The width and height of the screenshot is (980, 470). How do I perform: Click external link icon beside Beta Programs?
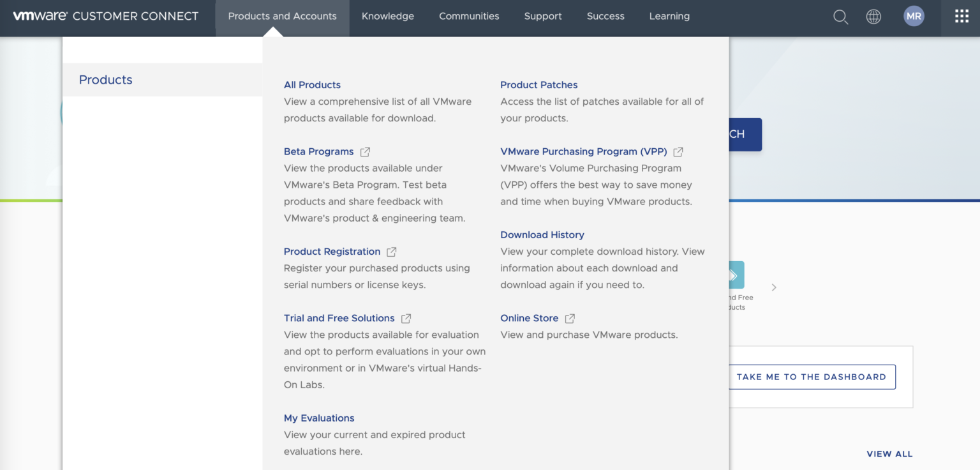coord(365,152)
